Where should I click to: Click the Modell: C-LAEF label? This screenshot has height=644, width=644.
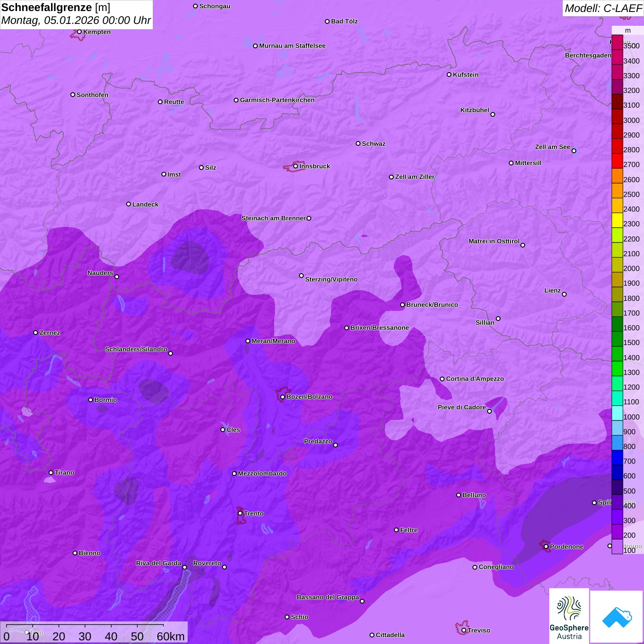pos(603,8)
